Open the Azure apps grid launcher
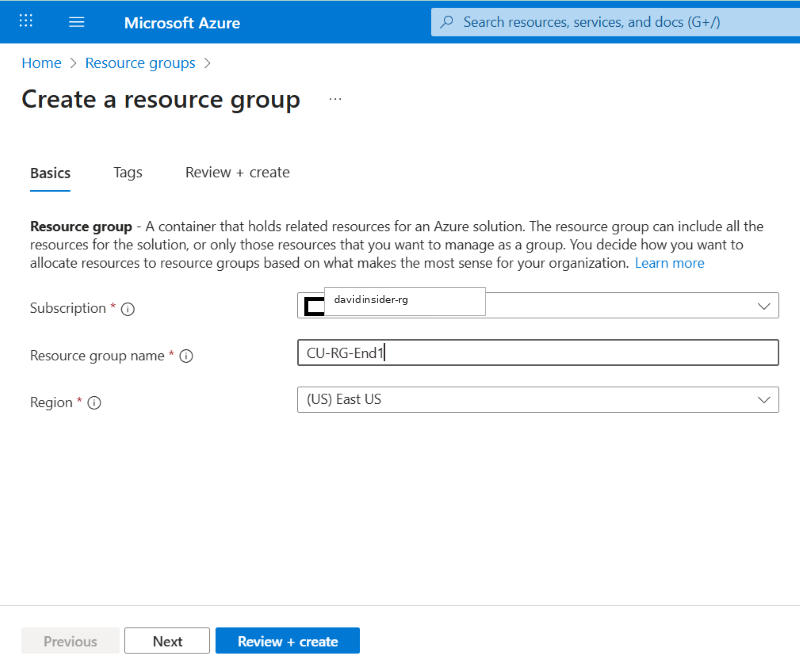Image resolution: width=800 pixels, height=664 pixels. [x=26, y=21]
